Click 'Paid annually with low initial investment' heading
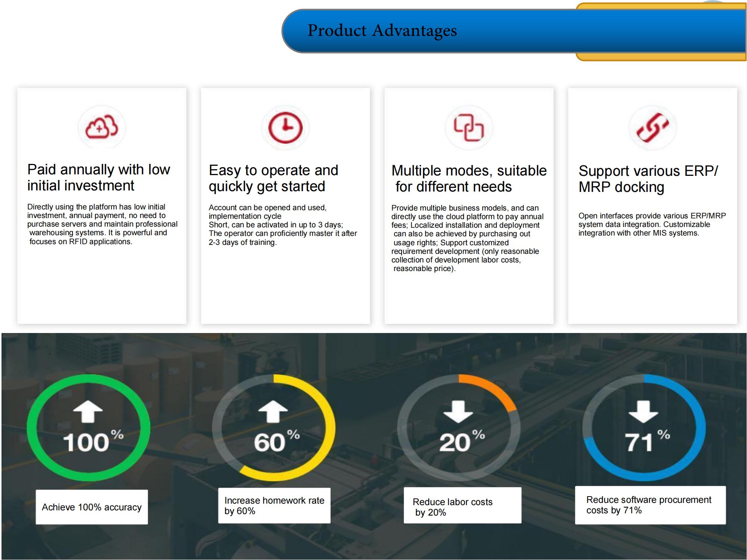Viewport: 747px width, 560px height. (99, 177)
